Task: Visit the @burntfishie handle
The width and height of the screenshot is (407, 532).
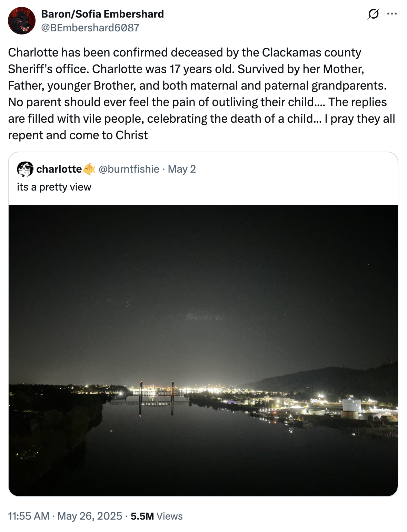Action: 129,169
